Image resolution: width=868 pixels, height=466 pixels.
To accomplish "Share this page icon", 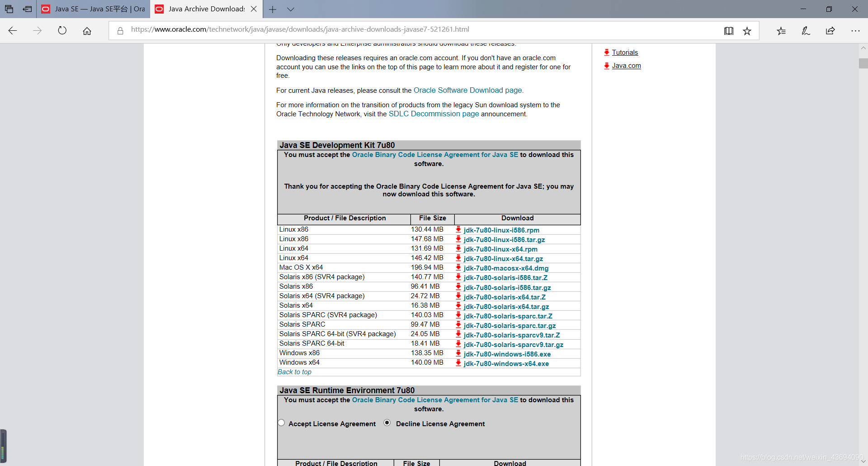I will [830, 31].
